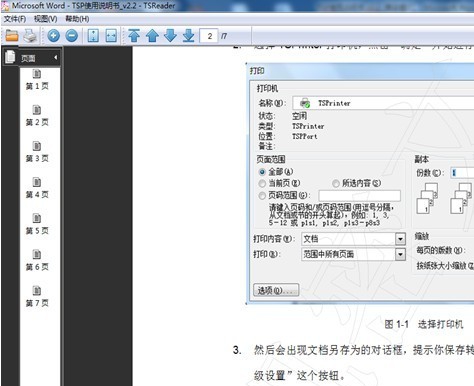Click the page number field showing 2
Image resolution: width=474 pixels, height=386 pixels.
click(209, 36)
